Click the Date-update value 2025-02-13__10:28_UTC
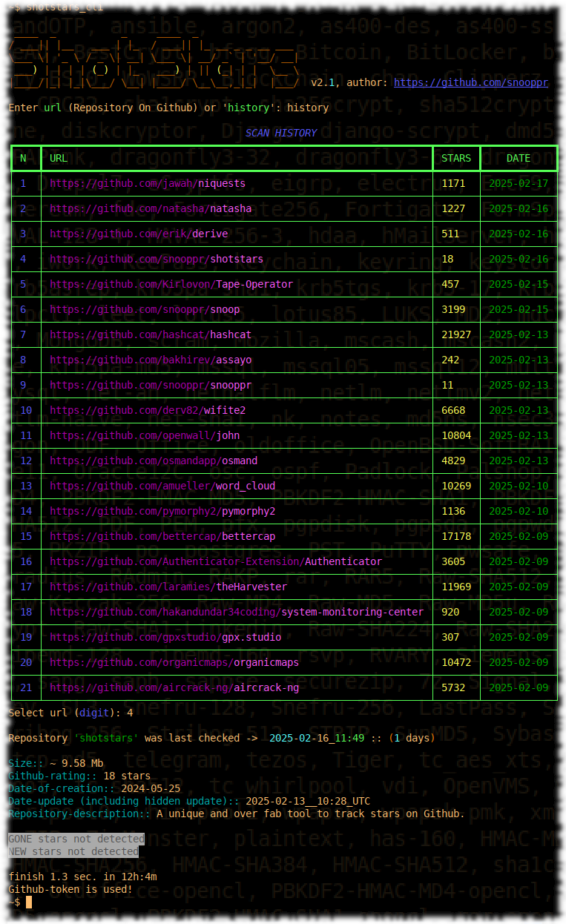Screen dimensions: 566x924 308,801
